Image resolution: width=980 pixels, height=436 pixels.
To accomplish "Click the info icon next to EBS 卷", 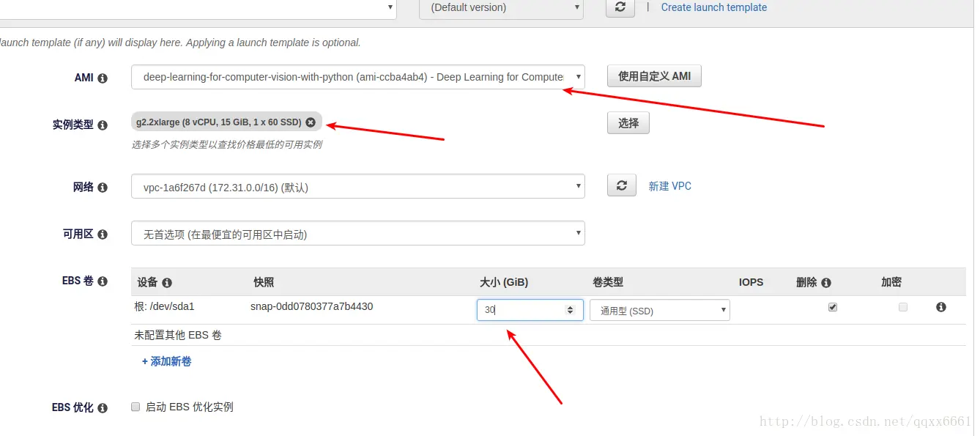I will pos(103,281).
